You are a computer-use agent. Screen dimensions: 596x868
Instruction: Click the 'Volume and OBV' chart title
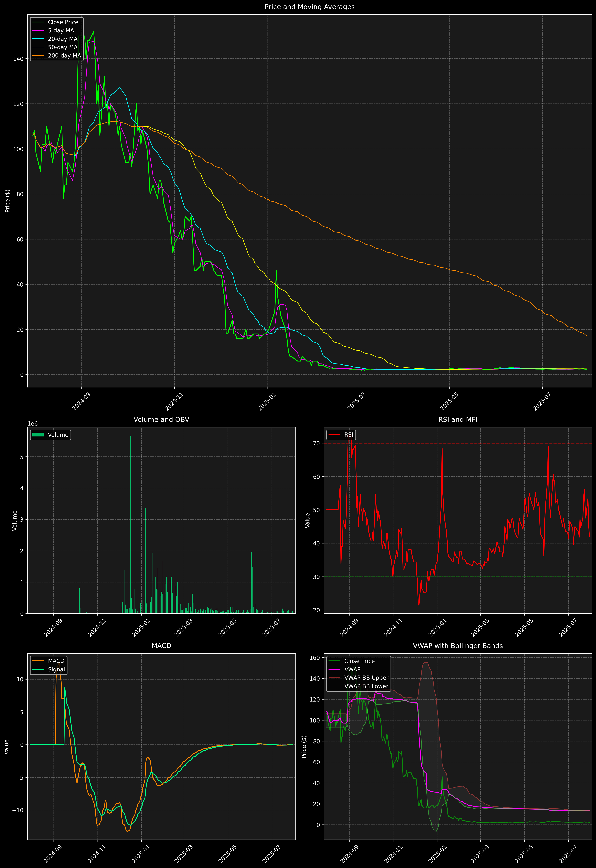(161, 419)
